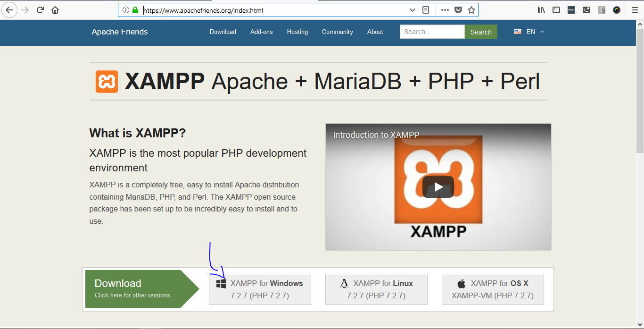644x329 pixels.
Task: Open the hamburger application menu
Action: click(635, 10)
